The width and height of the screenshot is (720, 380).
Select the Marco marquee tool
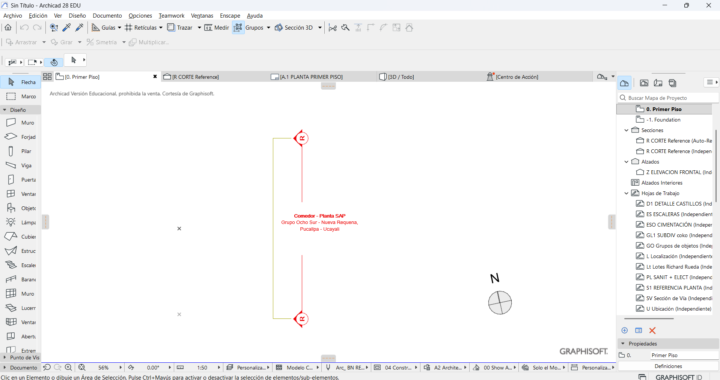(x=20, y=96)
